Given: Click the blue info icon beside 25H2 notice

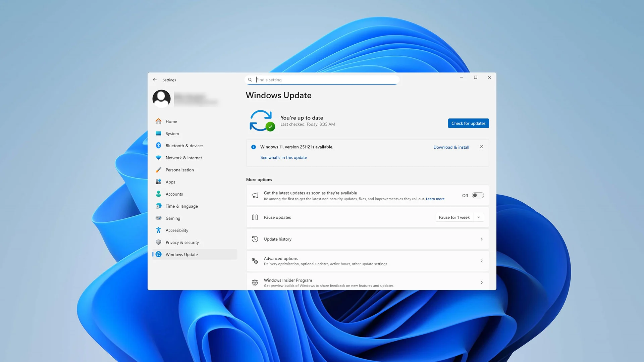Looking at the screenshot, I should point(254,147).
